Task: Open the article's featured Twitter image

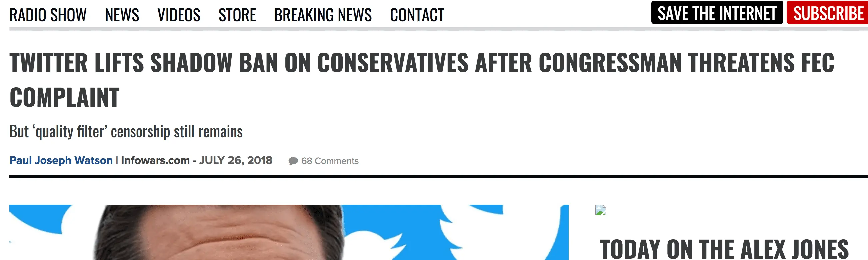Action: 289,232
